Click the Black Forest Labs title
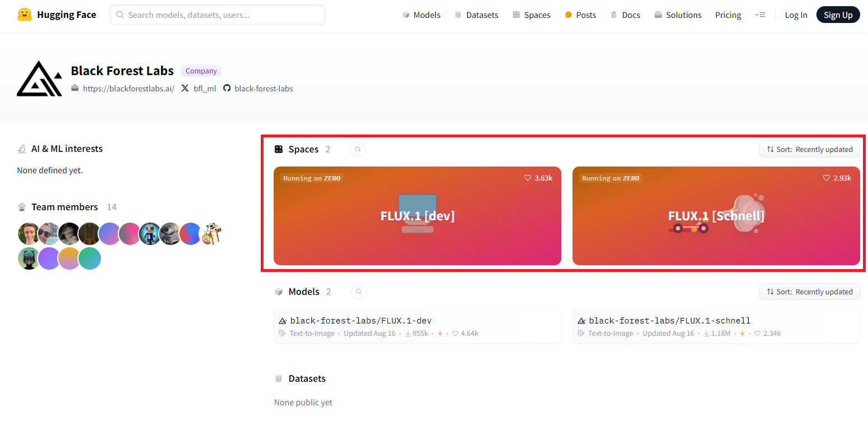The image size is (868, 430). tap(122, 71)
